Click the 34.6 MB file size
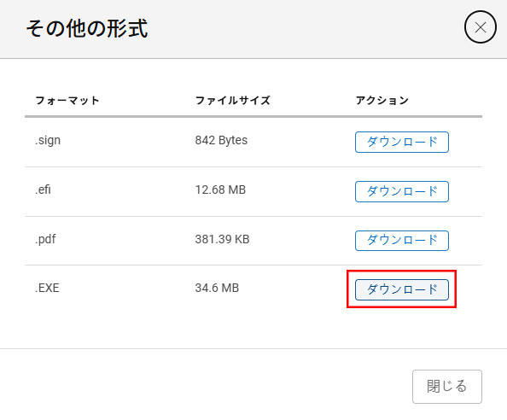The width and height of the screenshot is (507, 420). point(217,288)
